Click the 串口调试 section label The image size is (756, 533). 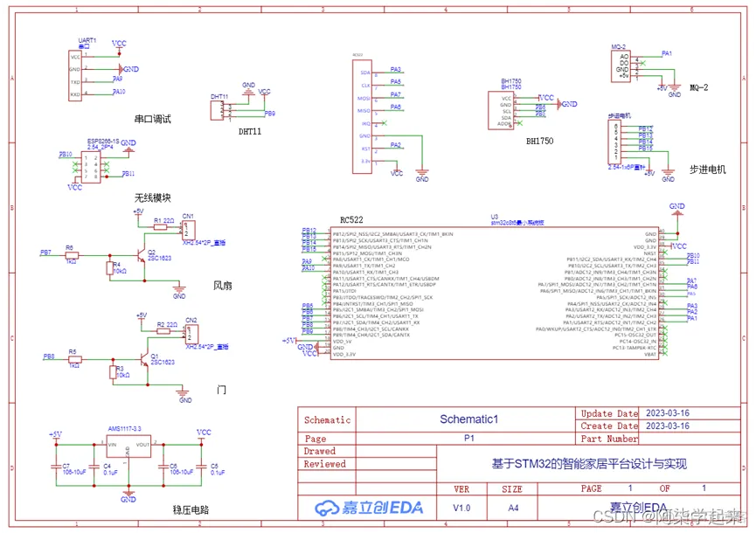[x=152, y=119]
